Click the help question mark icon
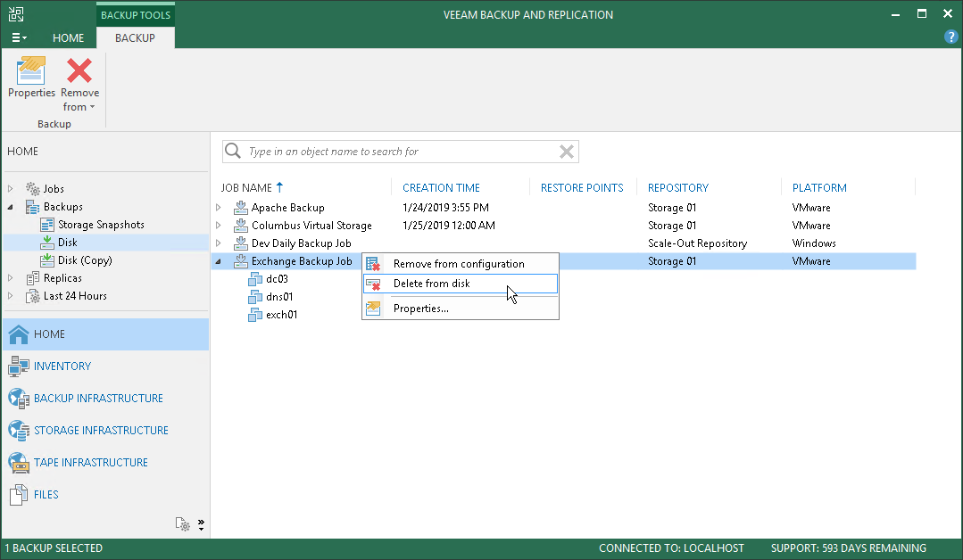Viewport: 963px width, 560px height. pyautogui.click(x=951, y=37)
